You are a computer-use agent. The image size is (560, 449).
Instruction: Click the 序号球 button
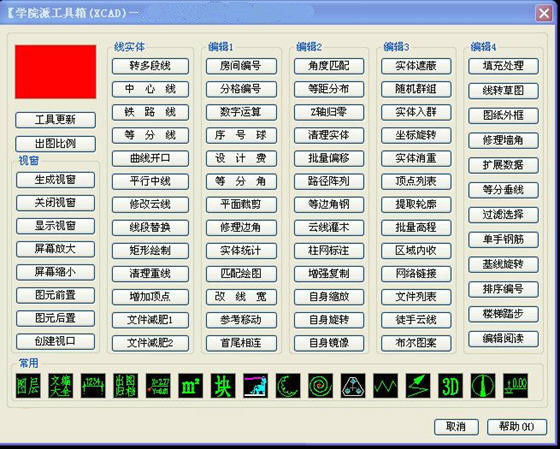click(x=241, y=135)
